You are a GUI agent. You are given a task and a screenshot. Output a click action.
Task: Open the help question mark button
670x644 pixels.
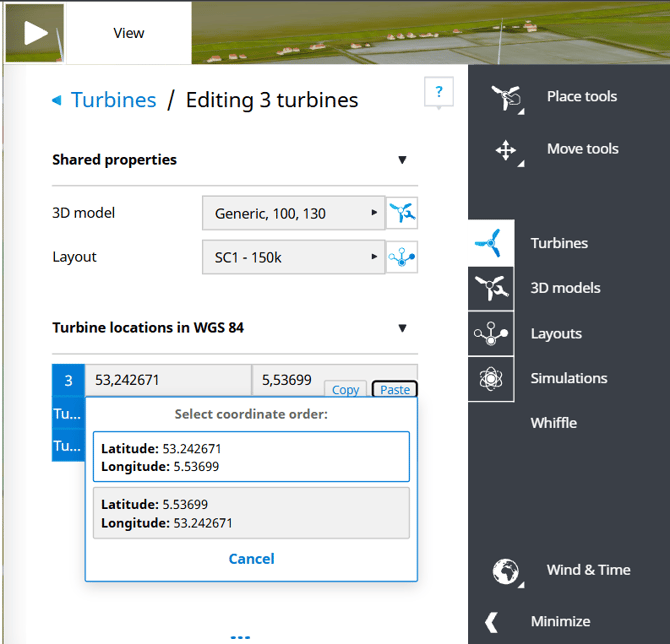(x=439, y=91)
